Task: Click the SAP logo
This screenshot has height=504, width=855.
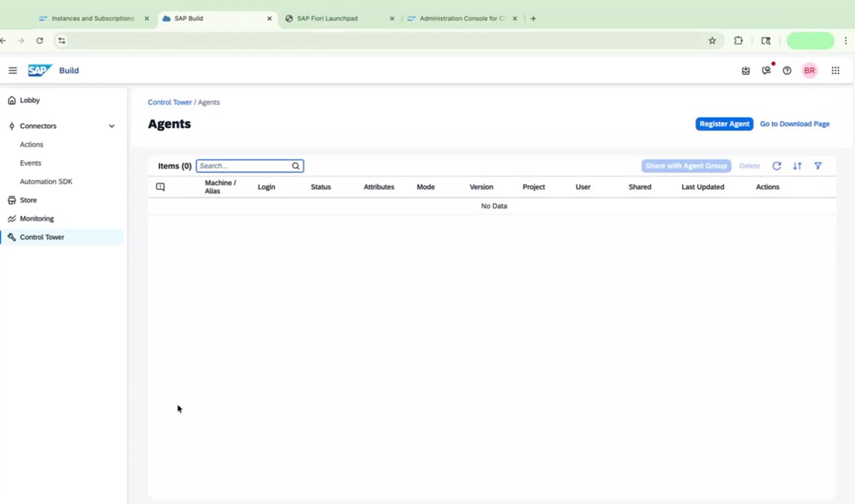Action: (40, 70)
